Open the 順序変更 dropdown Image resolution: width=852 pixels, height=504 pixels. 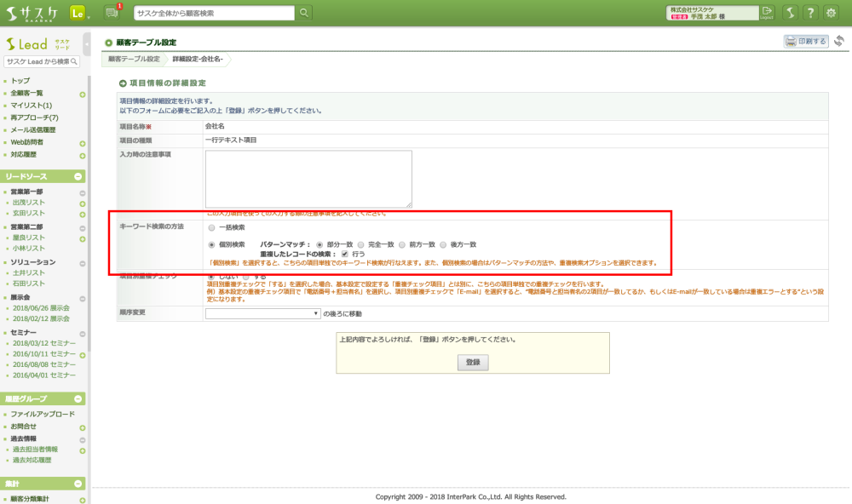[x=262, y=313]
